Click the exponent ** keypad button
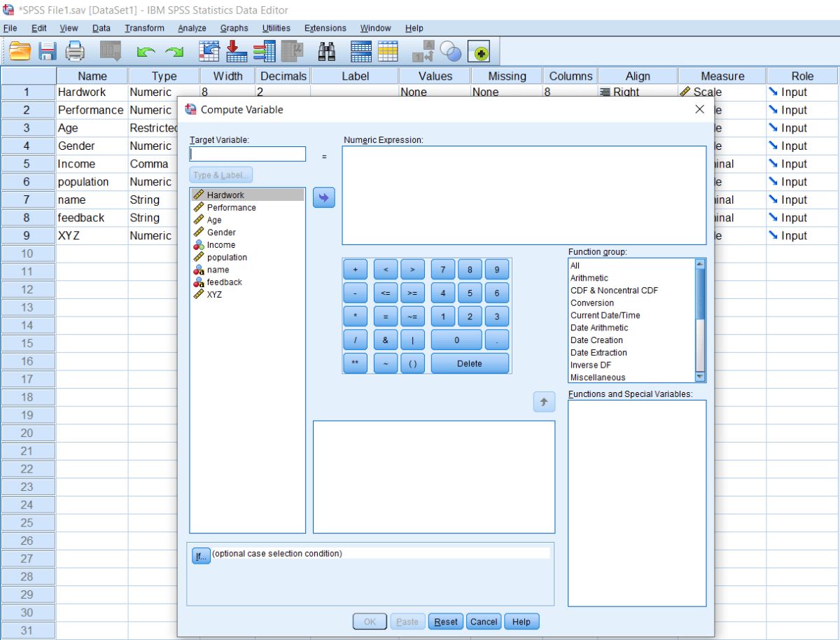Screen dimensions: 840x640 pyautogui.click(x=356, y=363)
